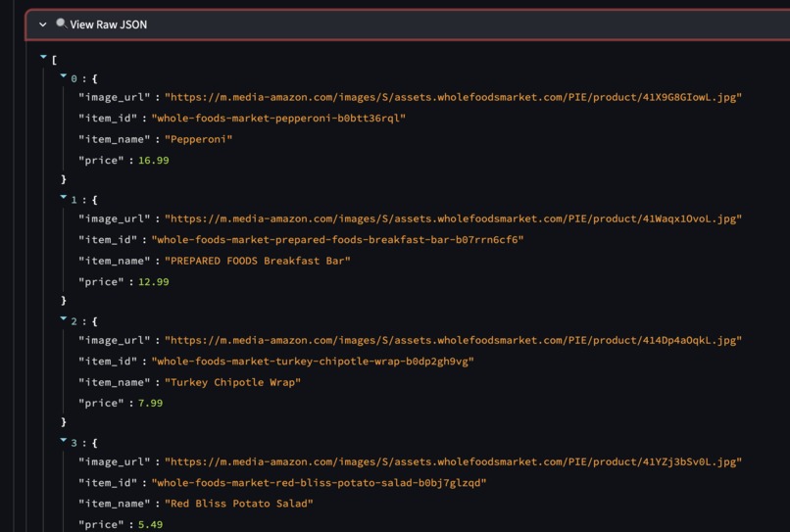Click item_id value ending turkey-chipotle-wrap-b0dp2gh9vg
The image size is (790, 532).
tap(313, 362)
